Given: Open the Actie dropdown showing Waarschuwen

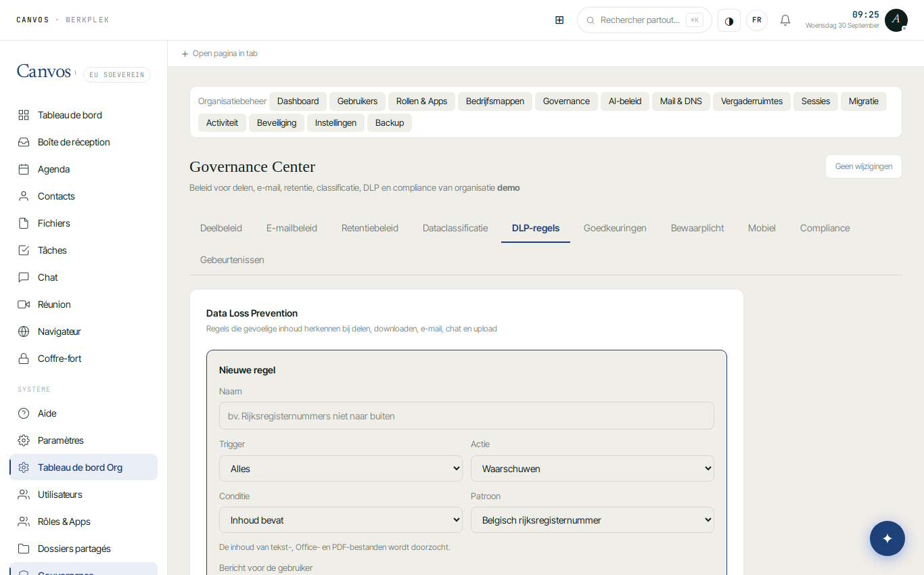Looking at the screenshot, I should (593, 469).
